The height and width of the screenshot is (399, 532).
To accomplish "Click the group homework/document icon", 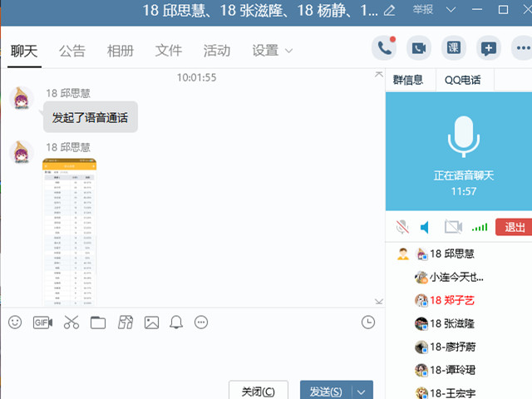I will [126, 322].
